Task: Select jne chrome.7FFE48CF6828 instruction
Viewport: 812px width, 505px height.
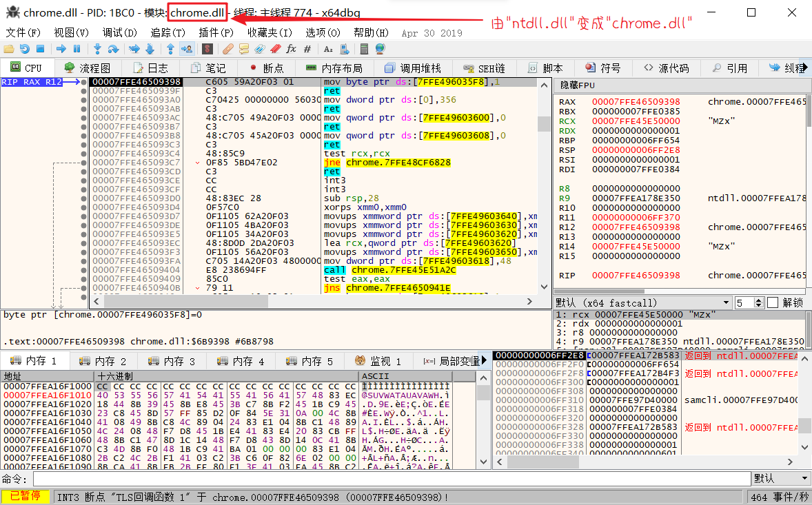Action: (x=387, y=163)
